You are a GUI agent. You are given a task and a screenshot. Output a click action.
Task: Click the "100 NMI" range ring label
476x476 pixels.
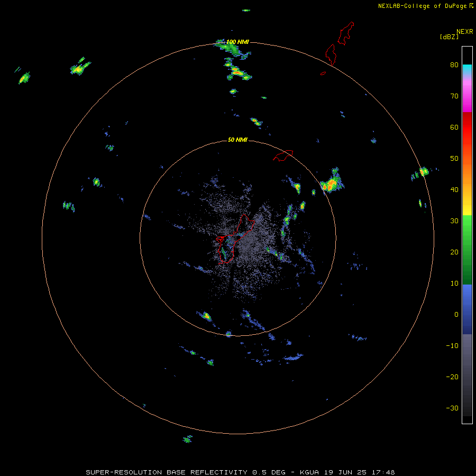237,42
